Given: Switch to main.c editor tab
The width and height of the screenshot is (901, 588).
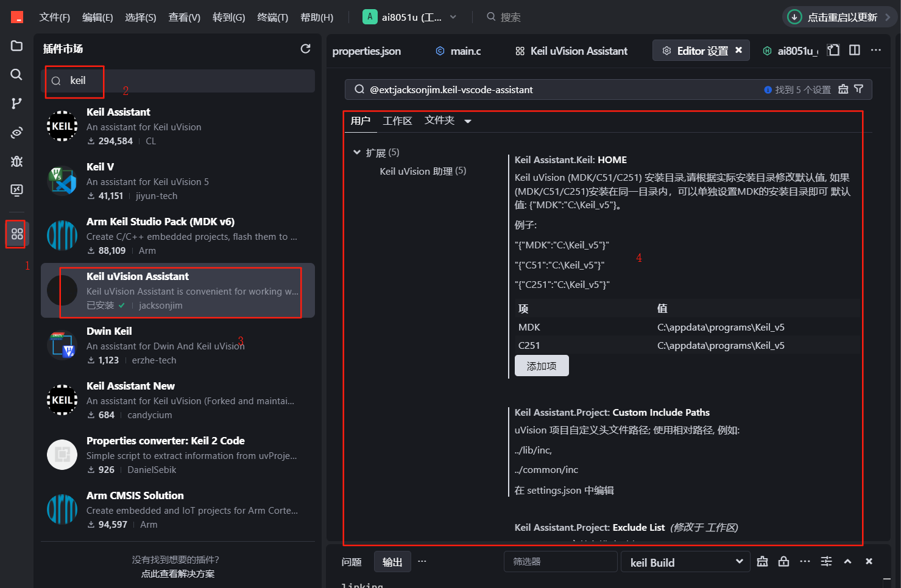Looking at the screenshot, I should (x=459, y=51).
